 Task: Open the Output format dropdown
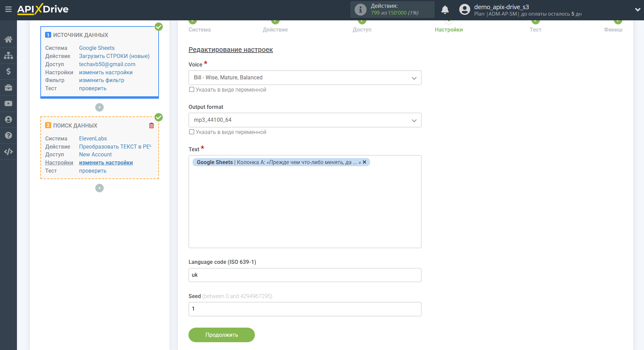coord(305,120)
